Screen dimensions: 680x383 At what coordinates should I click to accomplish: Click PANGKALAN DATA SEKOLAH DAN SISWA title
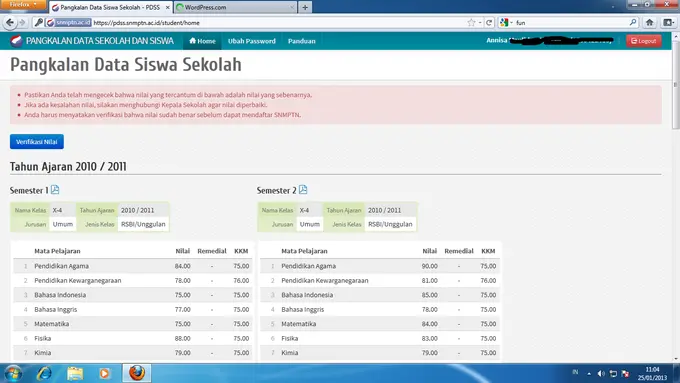(100, 41)
